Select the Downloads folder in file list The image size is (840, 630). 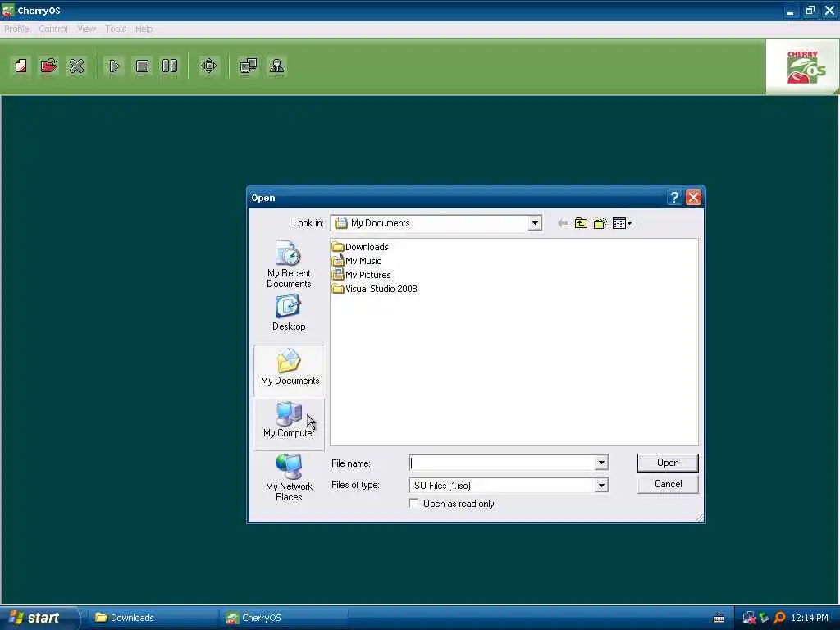[360, 247]
